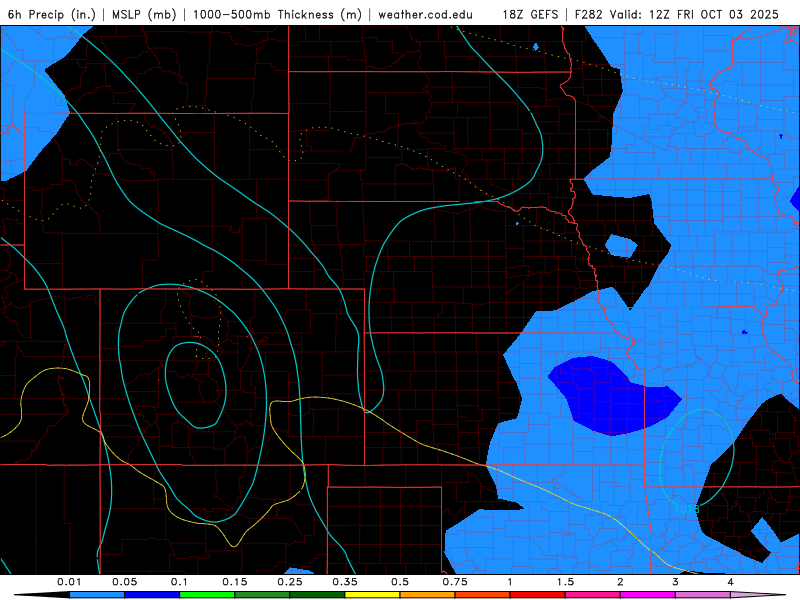
Task: Click the dark green 0.25 legend swatch
Action: [x=317, y=595]
